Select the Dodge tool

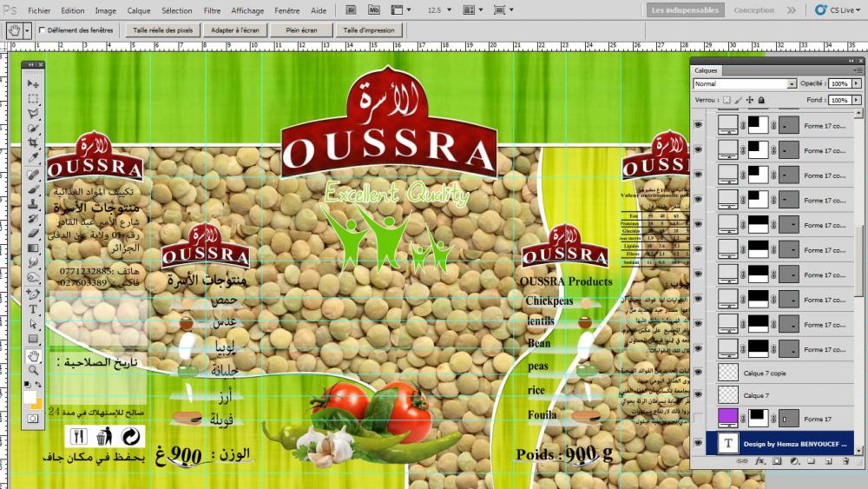[x=33, y=277]
